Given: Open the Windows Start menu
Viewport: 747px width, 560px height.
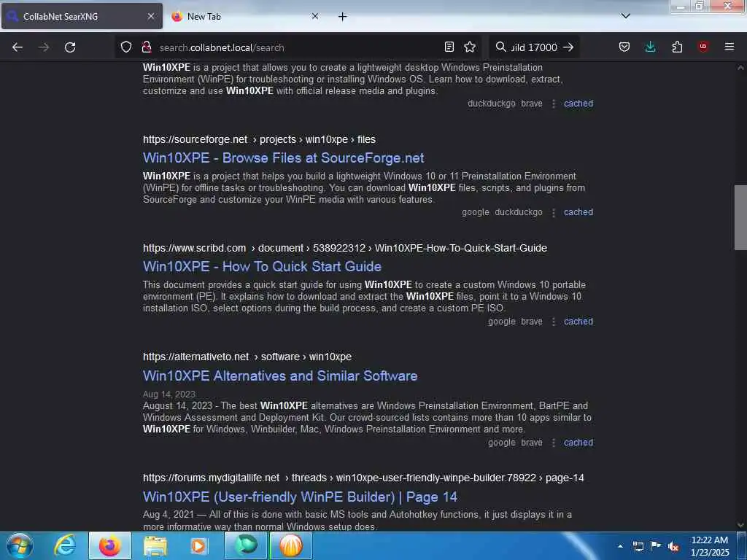Looking at the screenshot, I should point(20,545).
